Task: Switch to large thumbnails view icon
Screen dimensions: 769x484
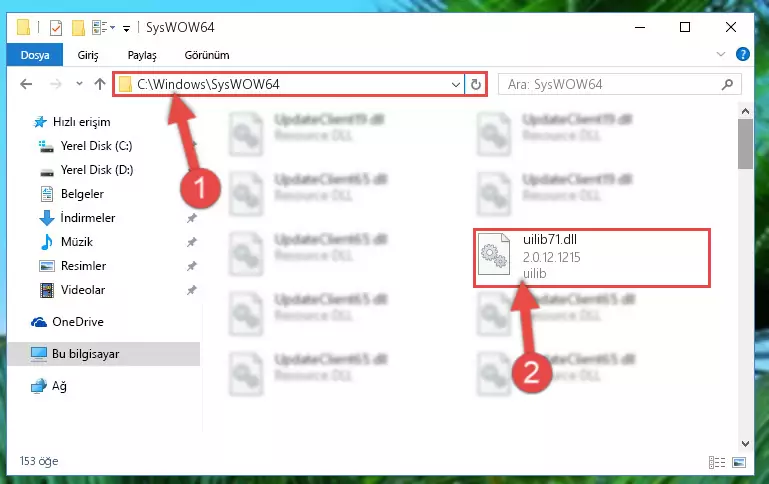Action: point(739,462)
